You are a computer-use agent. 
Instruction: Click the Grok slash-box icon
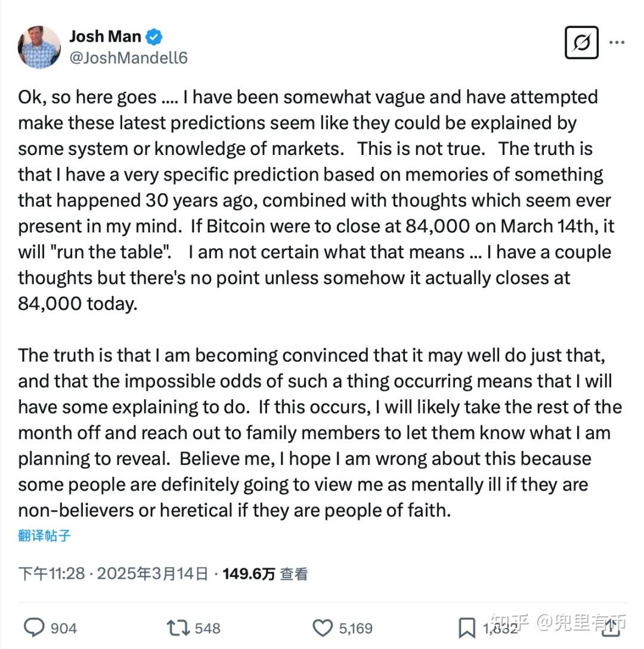(581, 42)
